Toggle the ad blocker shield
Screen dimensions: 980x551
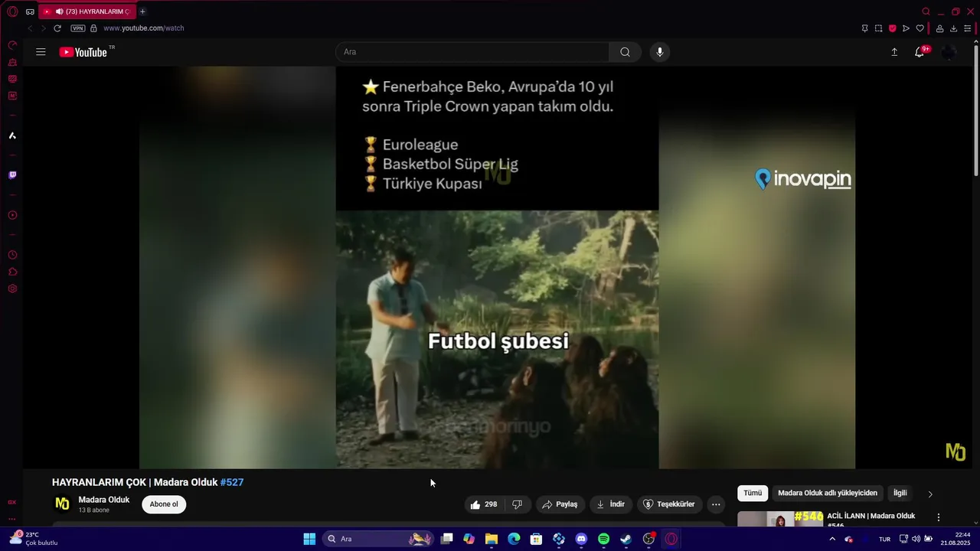(892, 28)
